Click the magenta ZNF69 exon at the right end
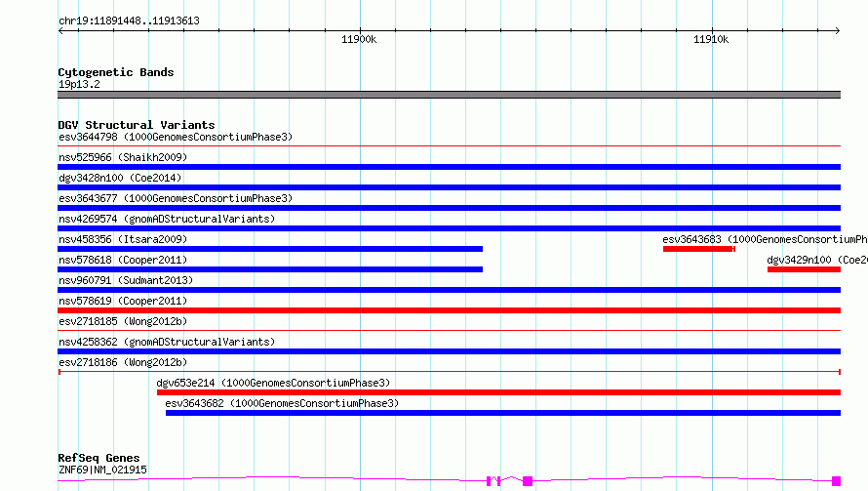 coord(837,481)
